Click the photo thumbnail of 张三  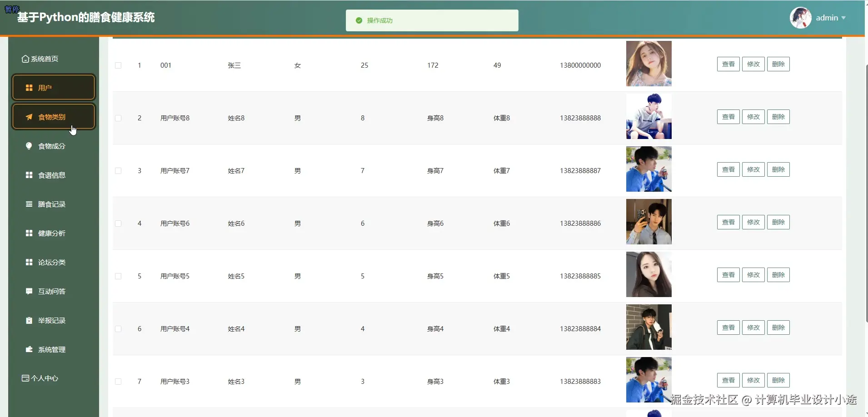pos(649,64)
